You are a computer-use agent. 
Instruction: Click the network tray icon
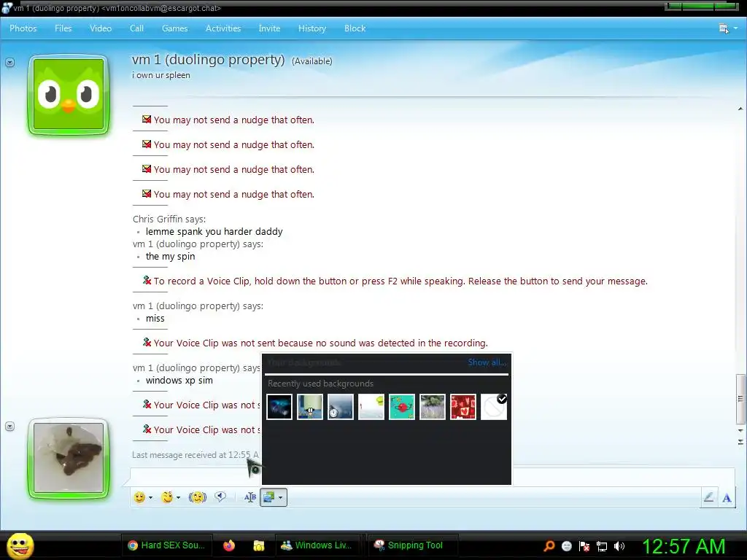coord(602,546)
